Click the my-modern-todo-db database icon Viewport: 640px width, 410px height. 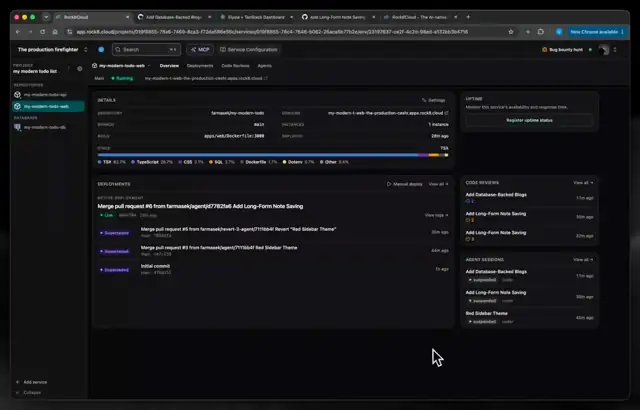coord(17,127)
